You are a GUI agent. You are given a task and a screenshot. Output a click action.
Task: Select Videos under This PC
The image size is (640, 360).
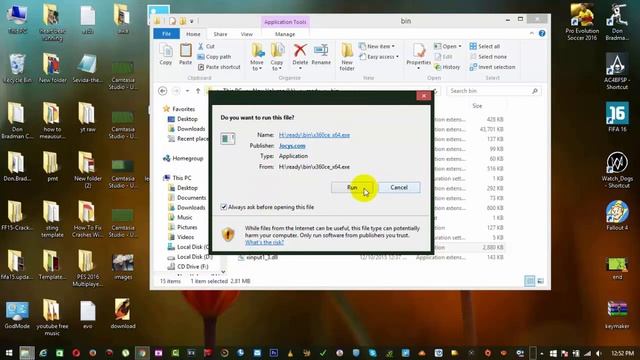pyautogui.click(x=181, y=237)
